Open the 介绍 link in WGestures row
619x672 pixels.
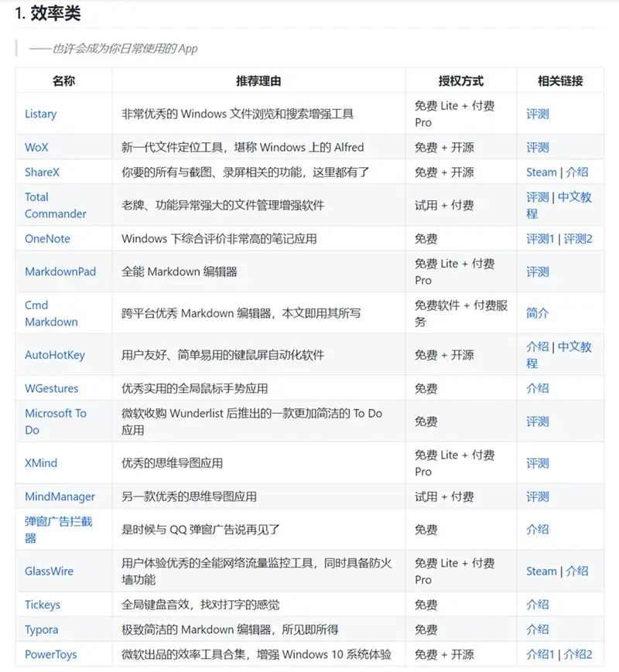pos(538,388)
